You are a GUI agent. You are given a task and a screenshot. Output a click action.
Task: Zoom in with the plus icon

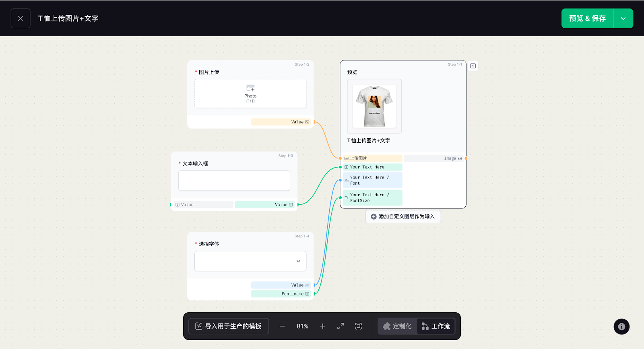[322, 326]
